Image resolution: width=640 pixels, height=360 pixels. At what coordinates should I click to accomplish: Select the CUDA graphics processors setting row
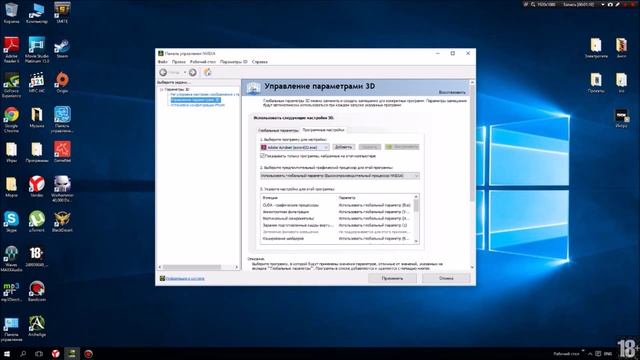[337, 205]
